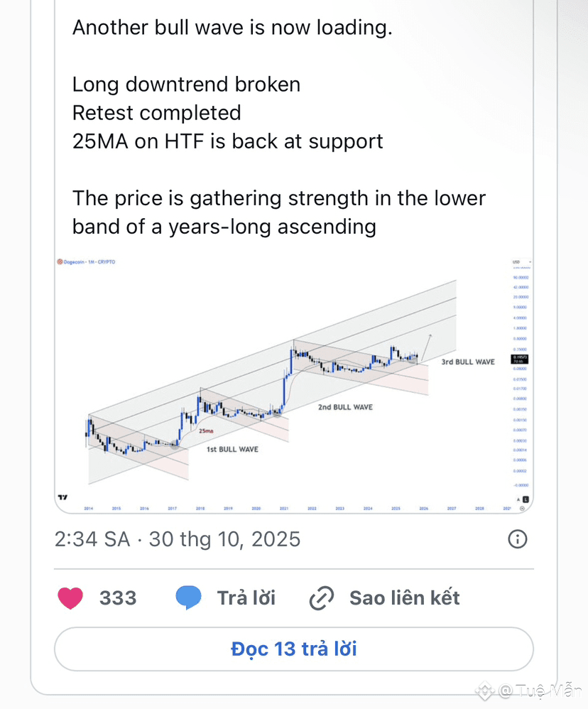The image size is (588, 709).
Task: Click the 333 like count
Action: click(118, 598)
